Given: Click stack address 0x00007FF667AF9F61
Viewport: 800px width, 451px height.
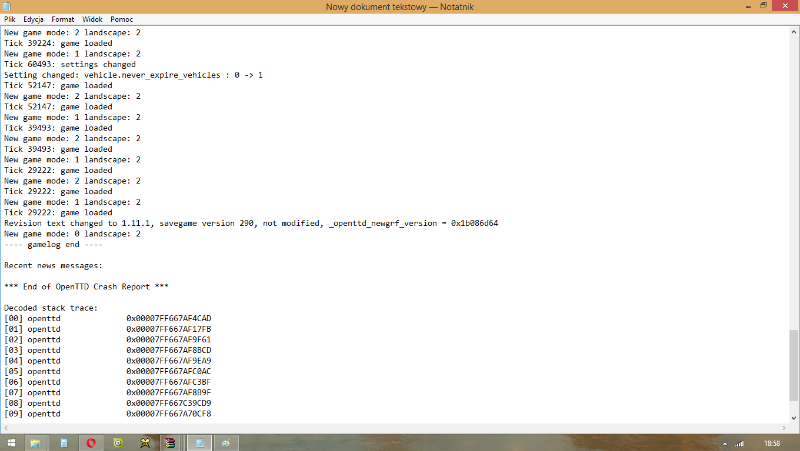Looking at the screenshot, I should point(168,340).
